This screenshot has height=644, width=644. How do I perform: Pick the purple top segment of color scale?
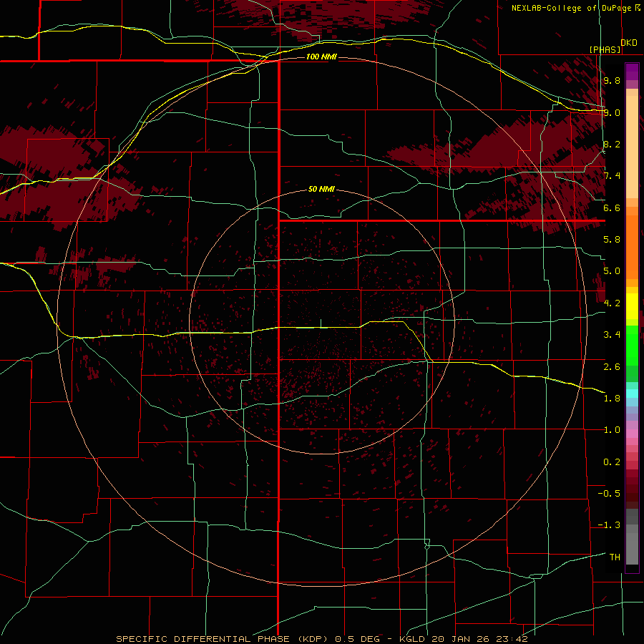(x=632, y=72)
